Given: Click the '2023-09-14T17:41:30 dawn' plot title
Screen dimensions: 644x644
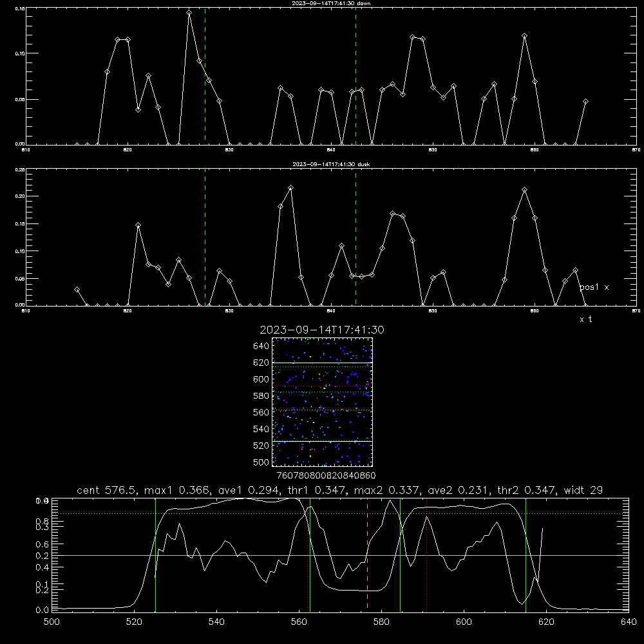Looking at the screenshot, I should click(x=331, y=3).
